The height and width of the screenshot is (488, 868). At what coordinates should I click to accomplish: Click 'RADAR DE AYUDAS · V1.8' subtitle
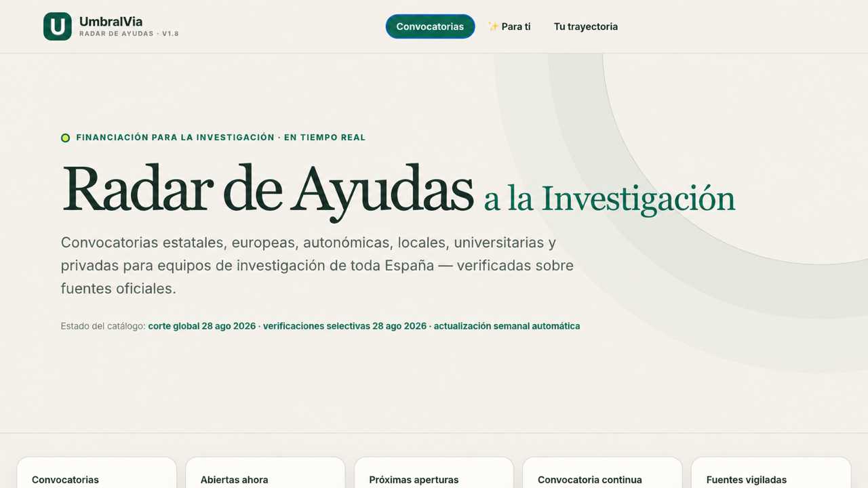129,34
